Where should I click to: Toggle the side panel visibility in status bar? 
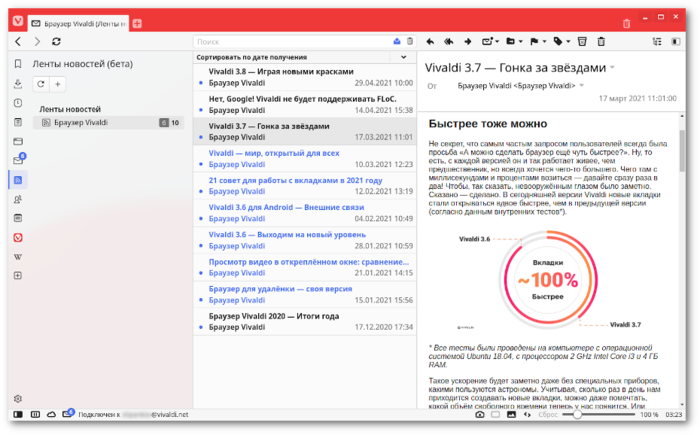[x=18, y=414]
